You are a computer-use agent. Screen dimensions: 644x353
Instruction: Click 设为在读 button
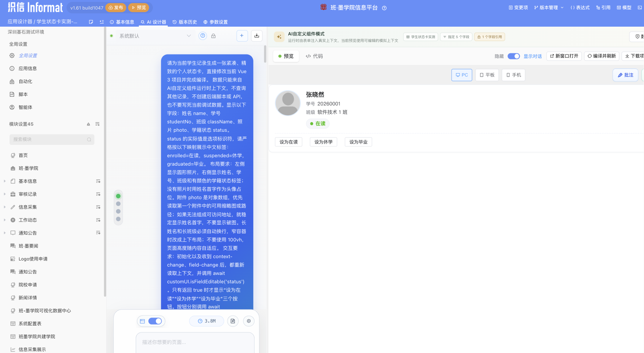tap(289, 142)
